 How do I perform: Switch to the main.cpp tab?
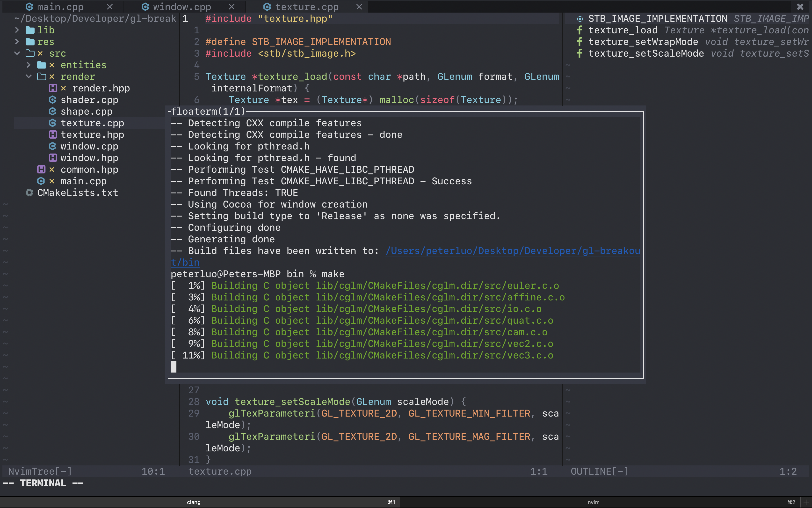[60, 7]
